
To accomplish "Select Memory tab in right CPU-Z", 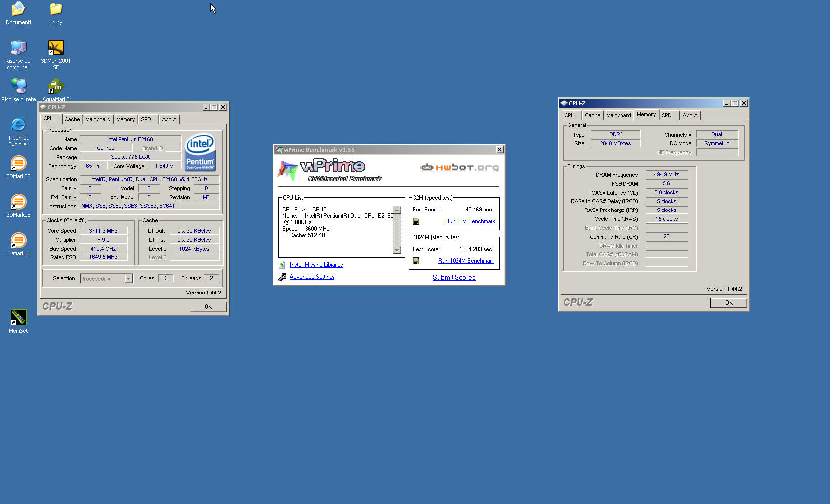I will pyautogui.click(x=646, y=115).
